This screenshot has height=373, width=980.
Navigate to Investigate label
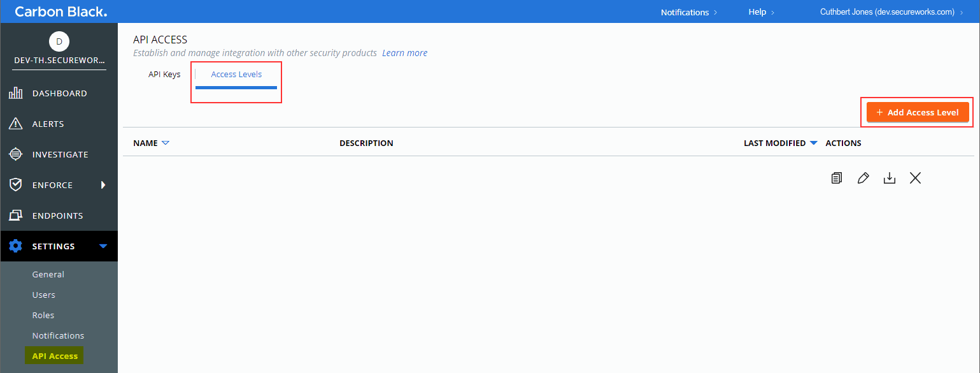[60, 155]
